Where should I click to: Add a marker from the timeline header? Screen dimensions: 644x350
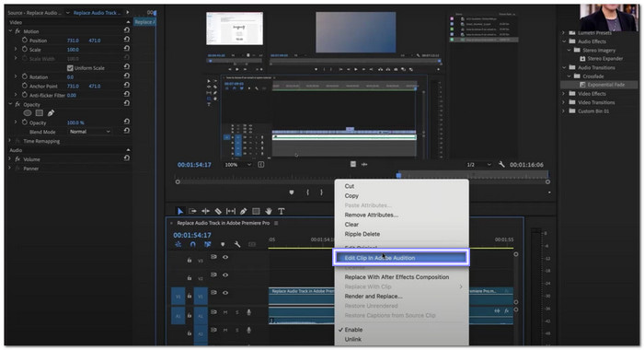tap(223, 244)
